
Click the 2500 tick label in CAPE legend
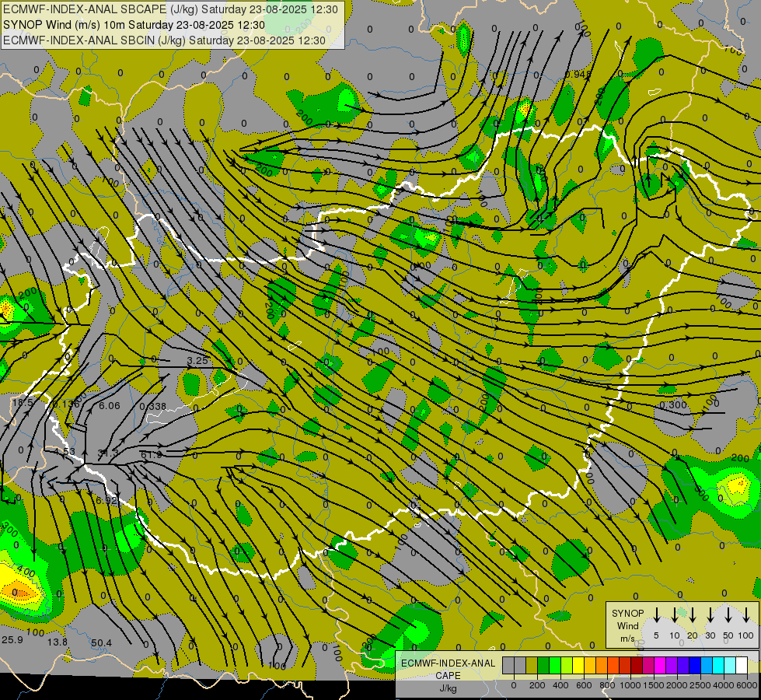click(x=700, y=685)
